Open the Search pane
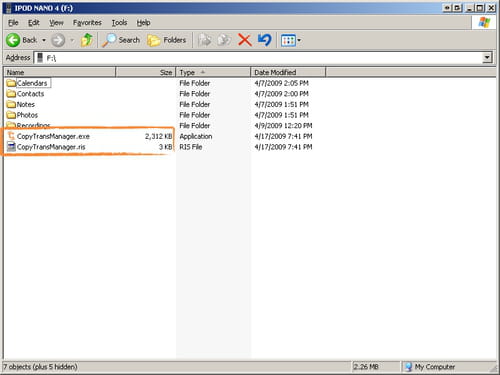Screen dimensions: 500x375 point(121,40)
